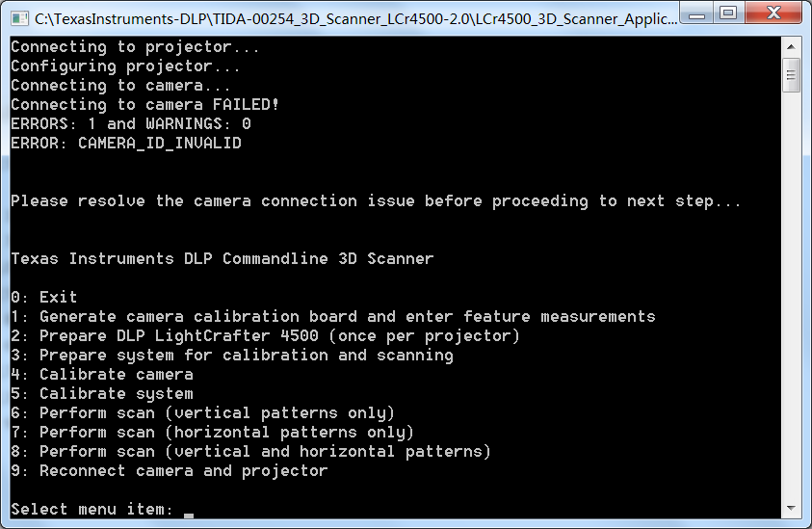Click the scrollbar down arrow
The height and width of the screenshot is (529, 812).
(791, 509)
